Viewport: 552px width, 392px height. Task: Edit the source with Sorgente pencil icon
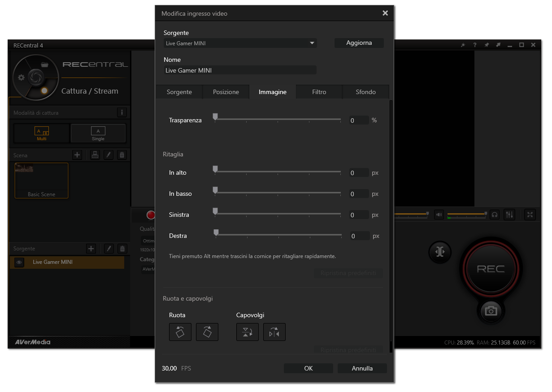(x=109, y=249)
